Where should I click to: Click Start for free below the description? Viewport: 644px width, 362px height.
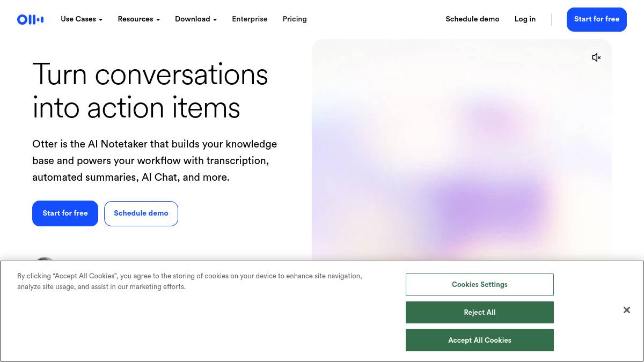[65, 213]
